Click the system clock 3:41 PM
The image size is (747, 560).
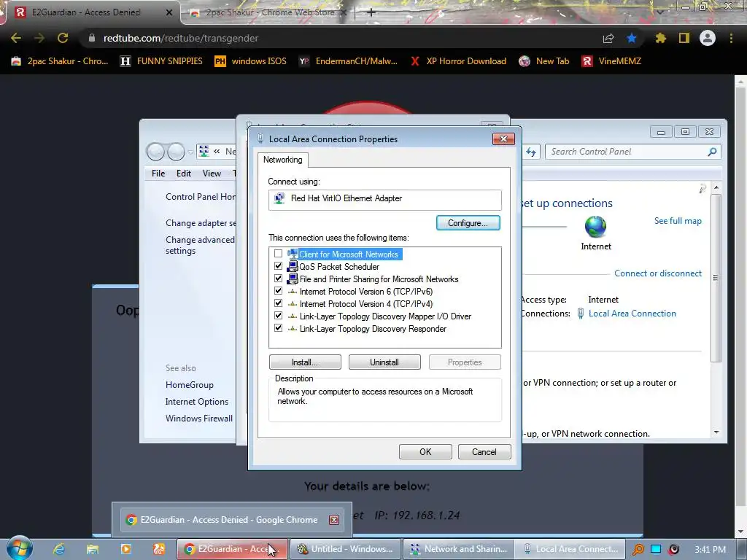tap(710, 550)
